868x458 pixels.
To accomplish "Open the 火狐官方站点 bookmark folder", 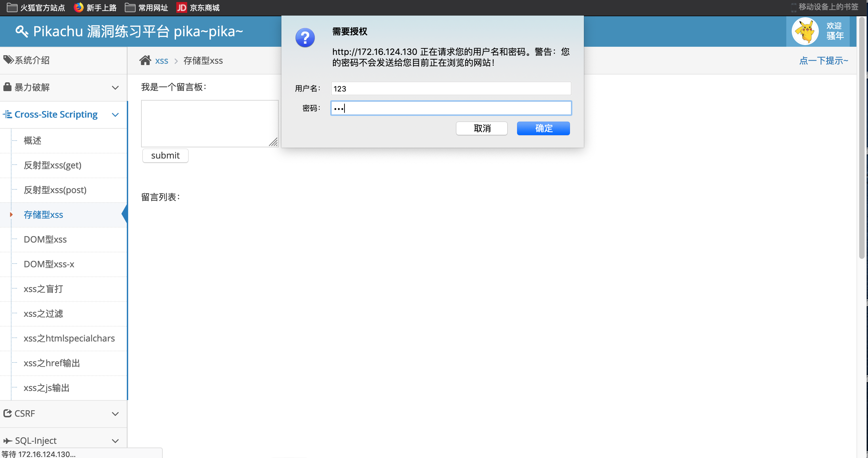I will (36, 7).
